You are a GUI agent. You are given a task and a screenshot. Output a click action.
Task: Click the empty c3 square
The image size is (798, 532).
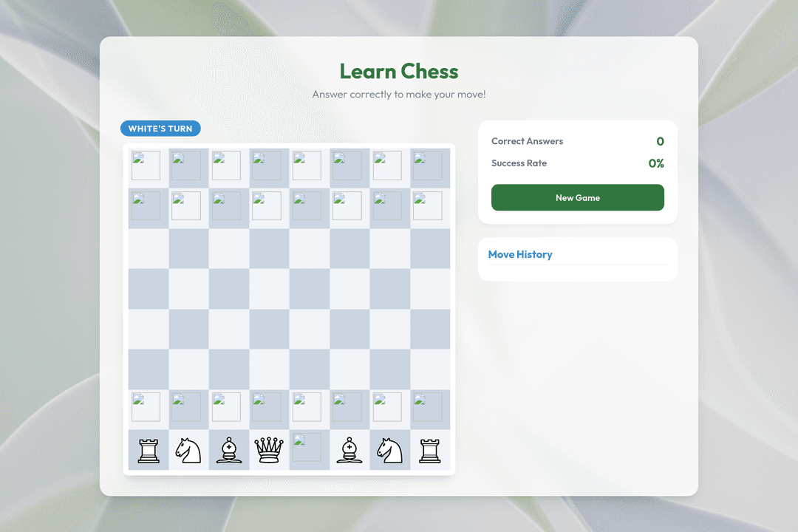tap(229, 369)
